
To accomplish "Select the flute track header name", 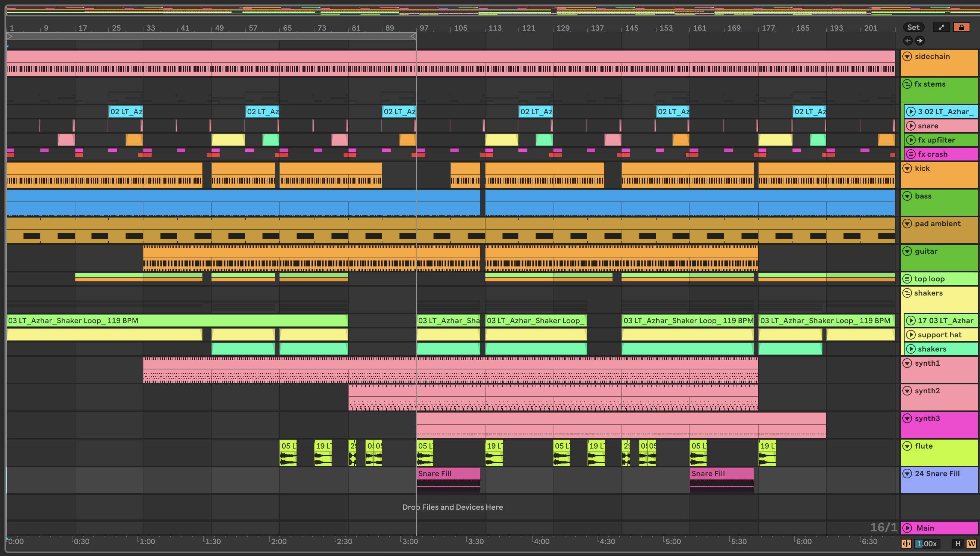I will pyautogui.click(x=924, y=446).
